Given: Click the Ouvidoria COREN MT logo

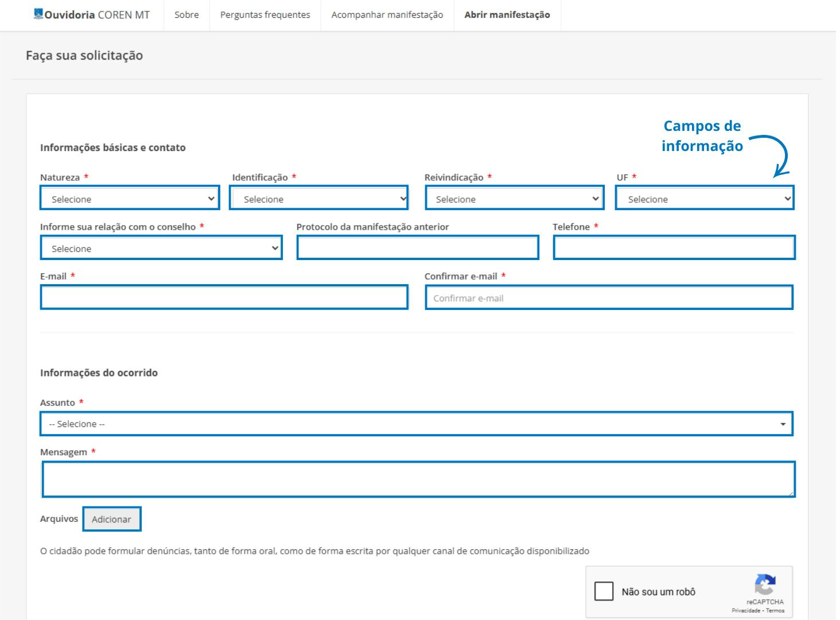Looking at the screenshot, I should point(92,15).
